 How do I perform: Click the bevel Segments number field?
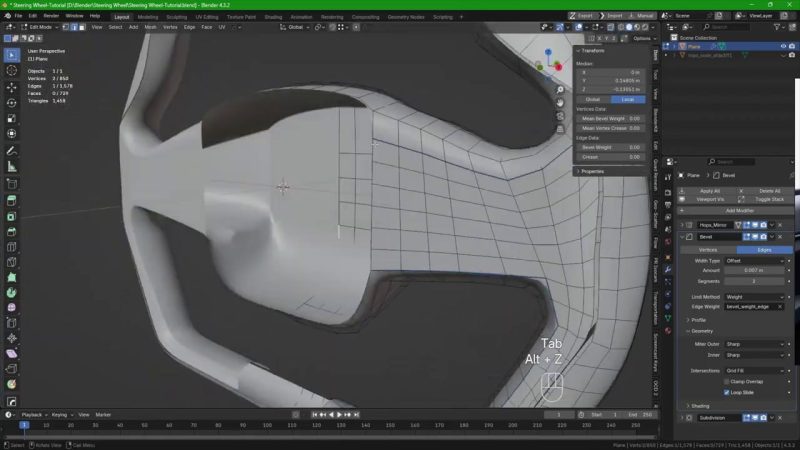tap(754, 281)
